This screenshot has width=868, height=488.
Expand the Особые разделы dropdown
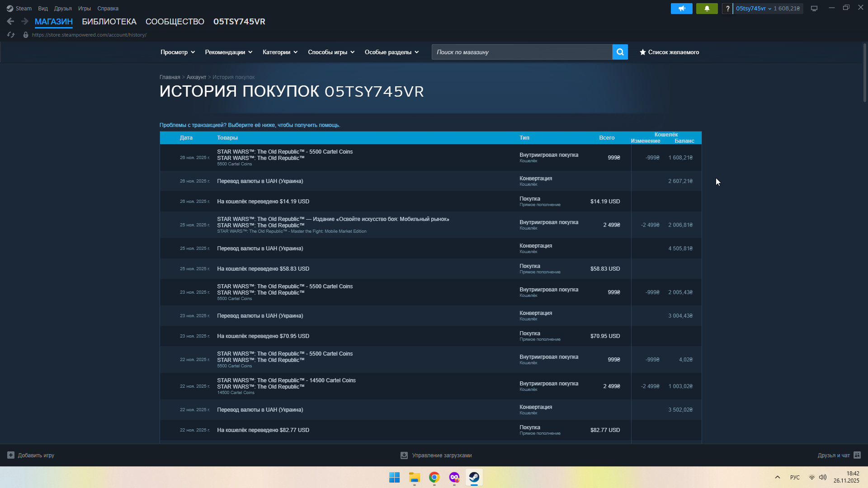tap(392, 52)
